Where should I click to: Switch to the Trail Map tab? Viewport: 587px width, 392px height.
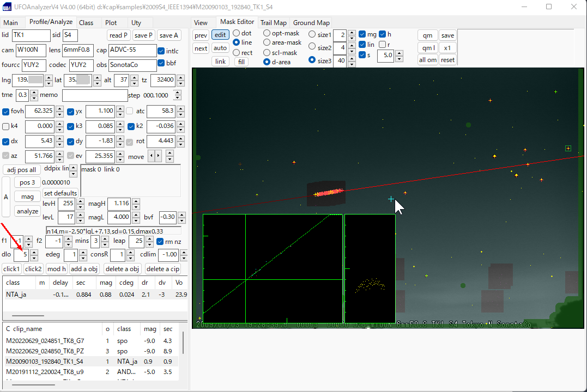(273, 23)
